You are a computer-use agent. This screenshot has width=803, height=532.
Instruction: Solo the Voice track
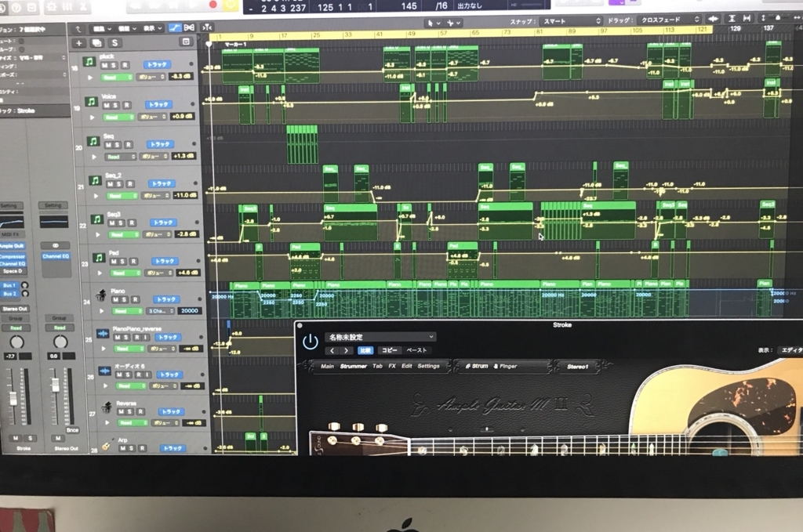[116, 105]
